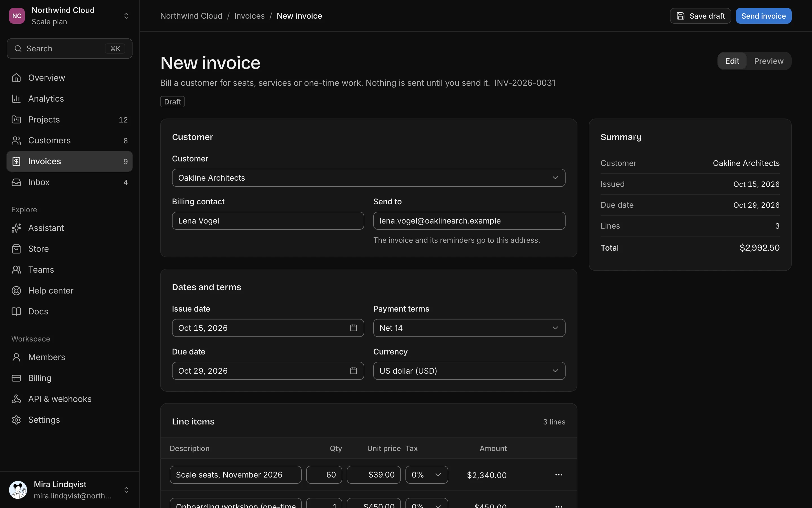Open Overview in the sidebar
Image resolution: width=812 pixels, height=508 pixels.
(69, 78)
